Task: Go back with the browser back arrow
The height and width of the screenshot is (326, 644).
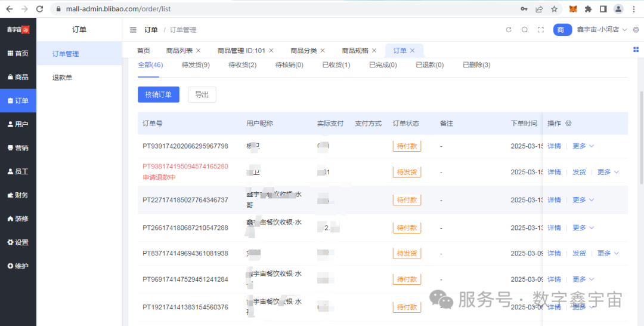Action: point(10,8)
